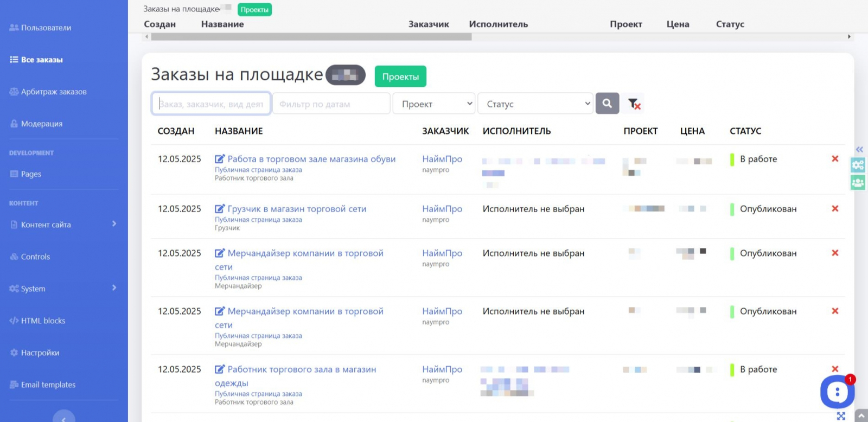
Task: Open НаймПро customer in the магазин одежды row
Action: [442, 369]
